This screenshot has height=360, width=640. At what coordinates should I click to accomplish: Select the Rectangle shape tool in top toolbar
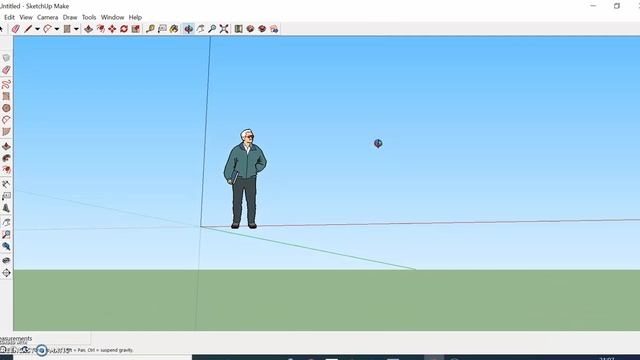point(67,29)
